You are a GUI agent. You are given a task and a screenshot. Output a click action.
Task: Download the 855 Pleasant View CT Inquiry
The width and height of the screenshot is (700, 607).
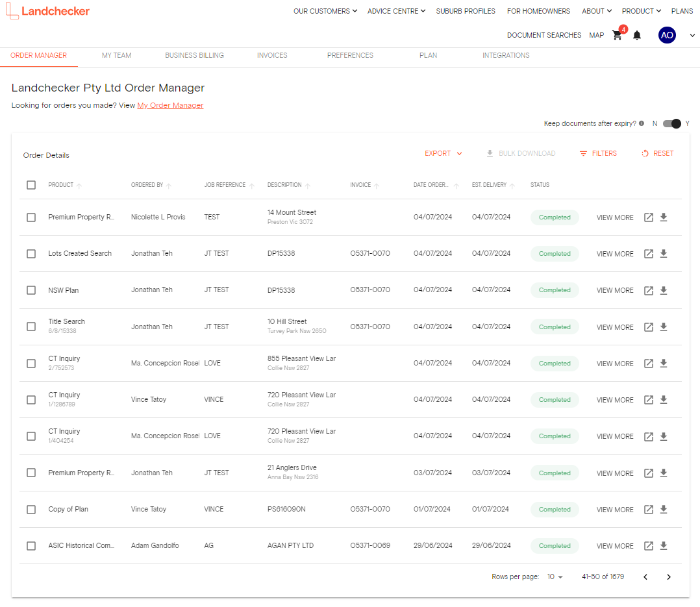pos(664,364)
